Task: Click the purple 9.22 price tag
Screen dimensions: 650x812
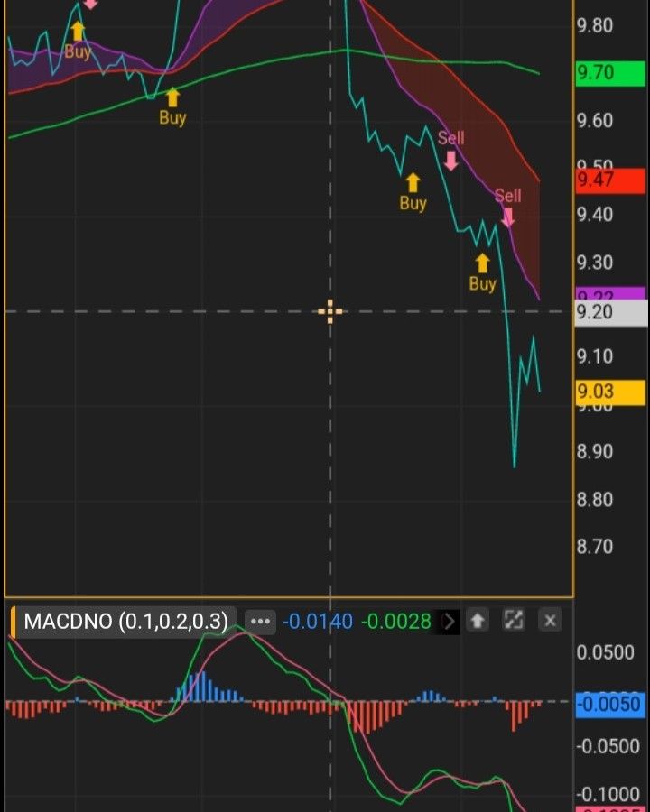Action: coord(609,294)
